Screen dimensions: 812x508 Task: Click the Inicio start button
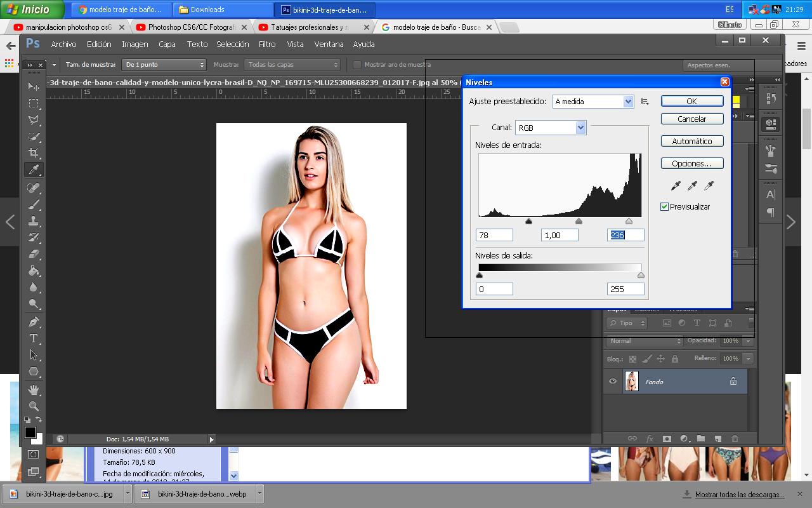click(32, 10)
